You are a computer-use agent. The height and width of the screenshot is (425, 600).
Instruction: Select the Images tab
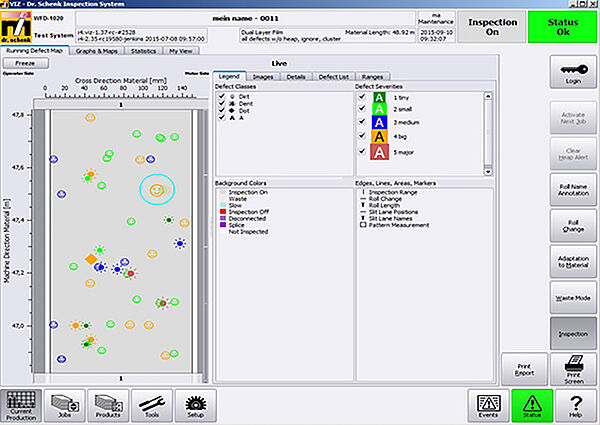pyautogui.click(x=263, y=77)
